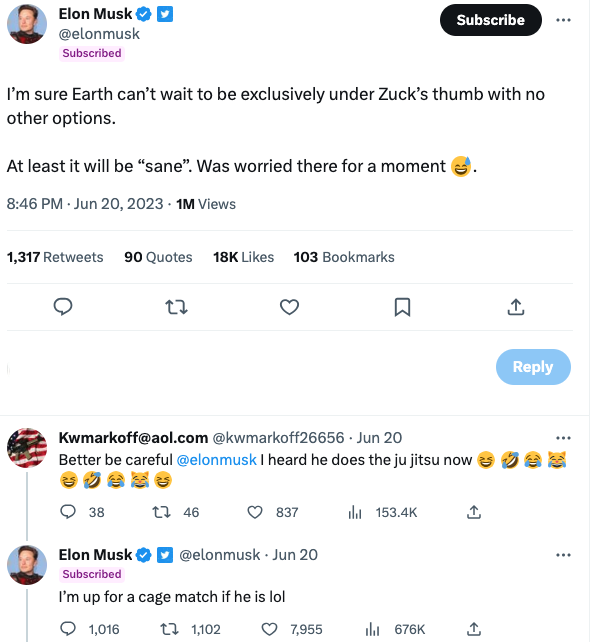Open the more options menu beside Subscribe
The image size is (594, 642).
click(563, 20)
